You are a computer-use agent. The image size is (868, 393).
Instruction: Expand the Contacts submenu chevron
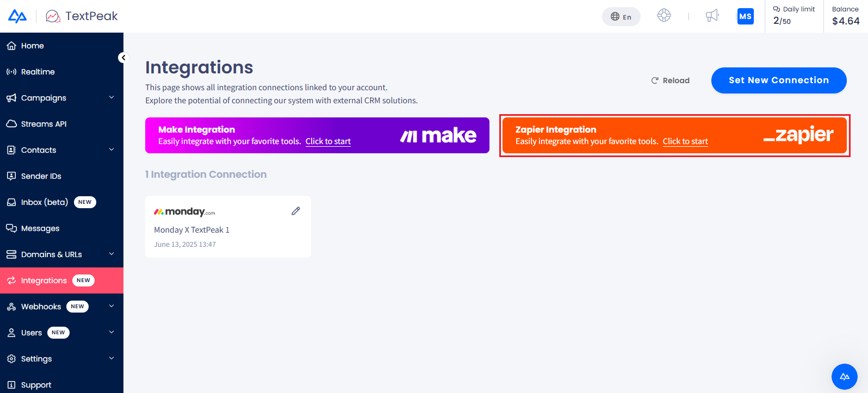111,149
